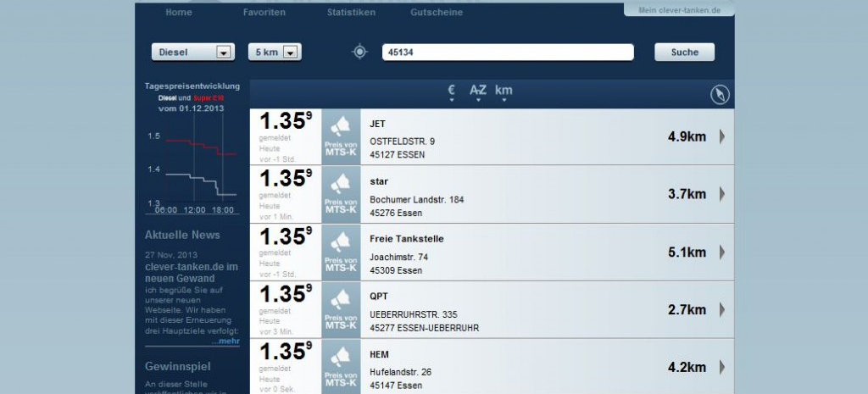Sort stations by distance with km
Viewport: 868px width, 394px height.
pos(504,92)
